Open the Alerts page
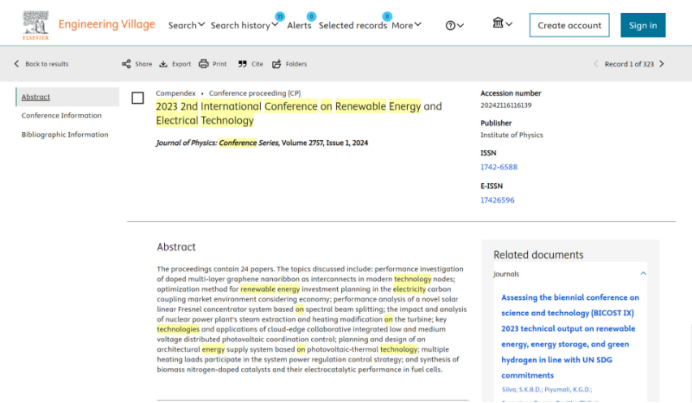692x403 pixels. 299,25
